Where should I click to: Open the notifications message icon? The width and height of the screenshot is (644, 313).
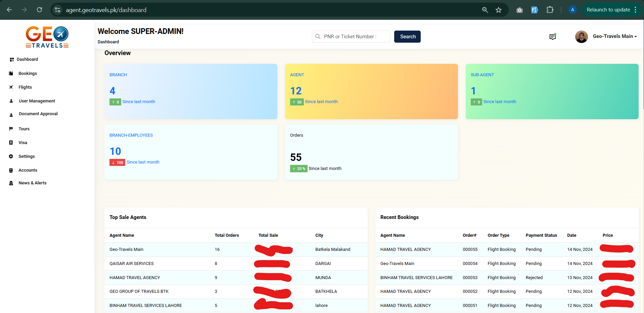[553, 37]
